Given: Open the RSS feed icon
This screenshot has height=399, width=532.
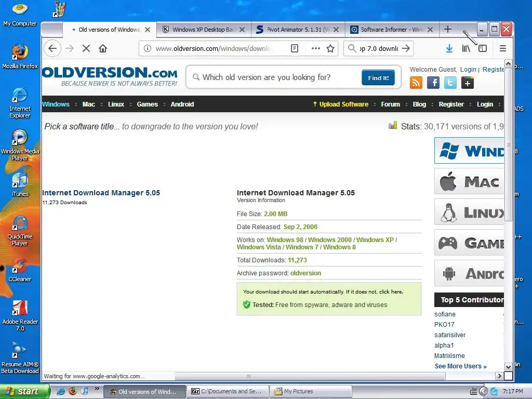Looking at the screenshot, I should coord(416,83).
